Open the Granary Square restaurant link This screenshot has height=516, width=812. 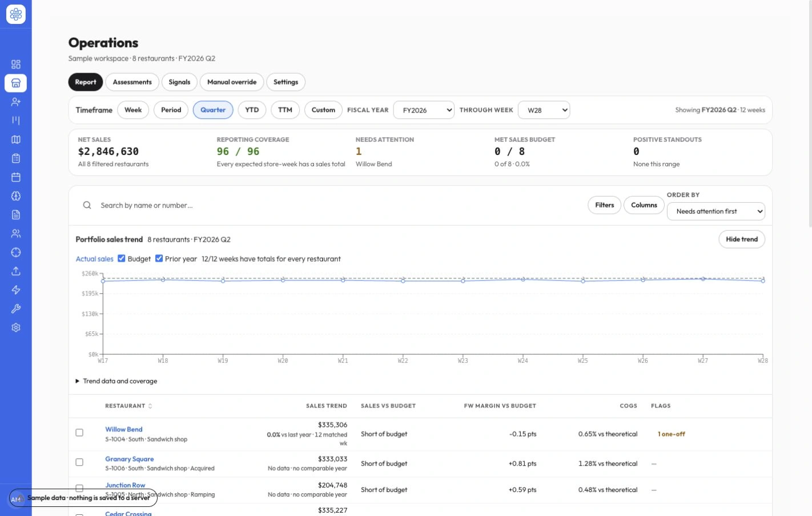(130, 459)
